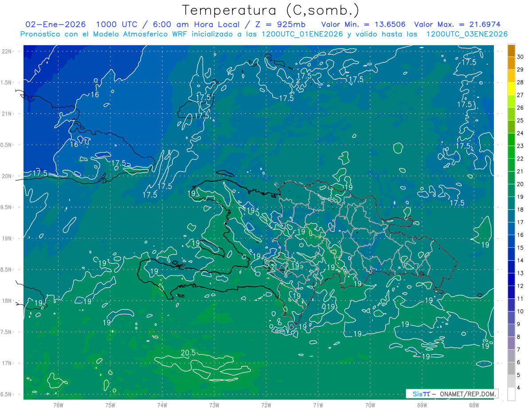The height and width of the screenshot is (411, 532).
Task: Click the blue "Sisπ" logo text
Action: click(421, 394)
